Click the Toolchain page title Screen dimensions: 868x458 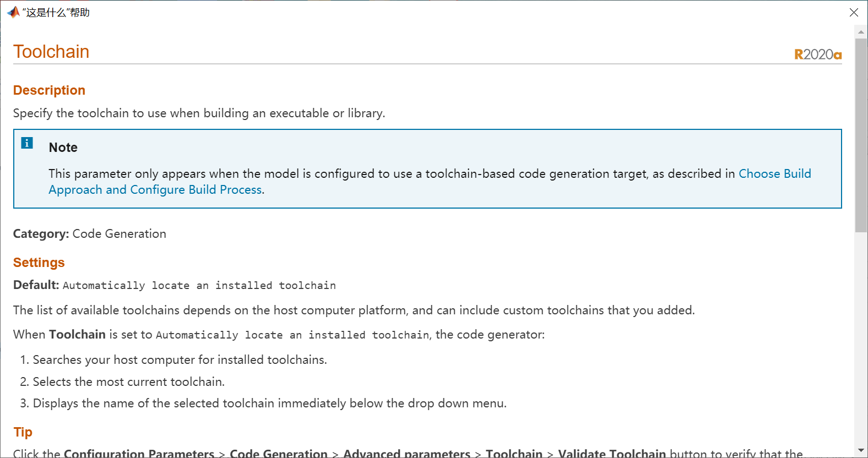tap(51, 52)
